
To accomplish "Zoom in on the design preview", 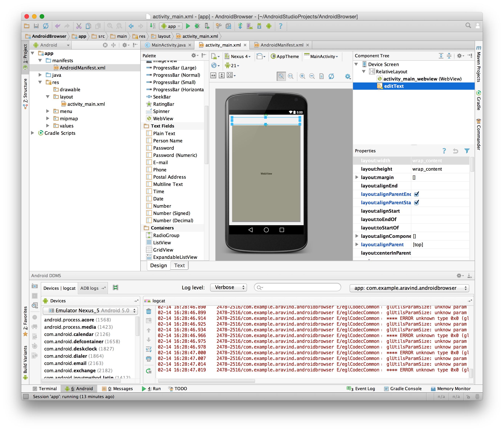I will 302,76.
